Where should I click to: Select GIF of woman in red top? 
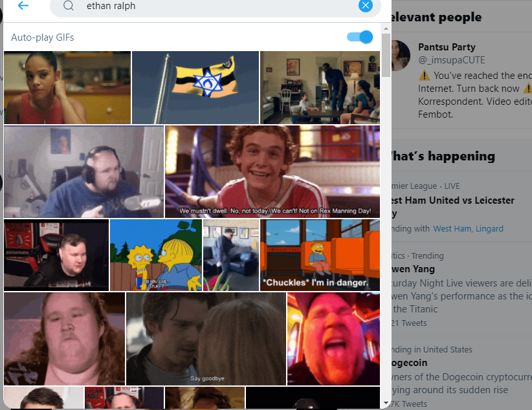[67, 87]
